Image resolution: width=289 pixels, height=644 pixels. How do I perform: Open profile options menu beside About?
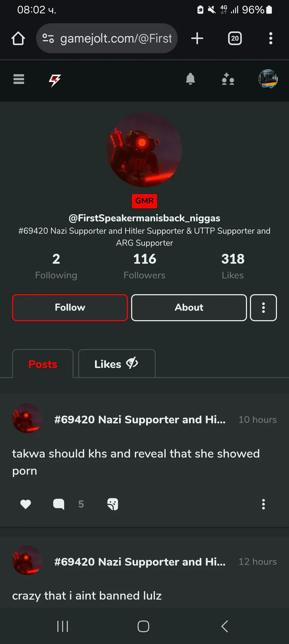pyautogui.click(x=263, y=307)
